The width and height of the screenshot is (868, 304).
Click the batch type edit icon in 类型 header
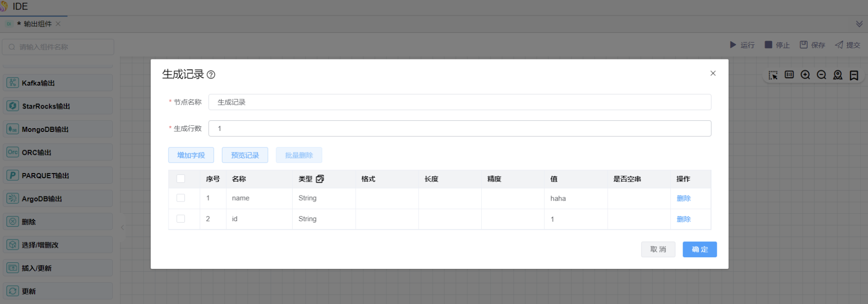[320, 179]
